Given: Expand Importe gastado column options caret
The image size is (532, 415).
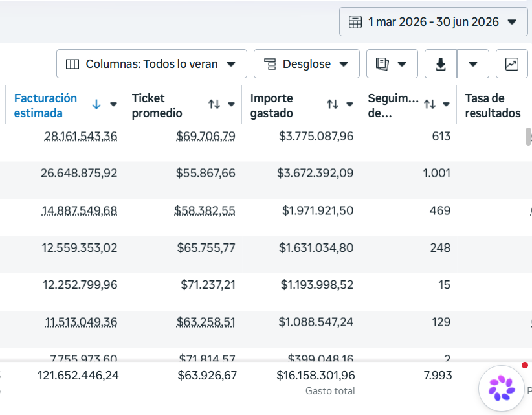Looking at the screenshot, I should (x=349, y=104).
